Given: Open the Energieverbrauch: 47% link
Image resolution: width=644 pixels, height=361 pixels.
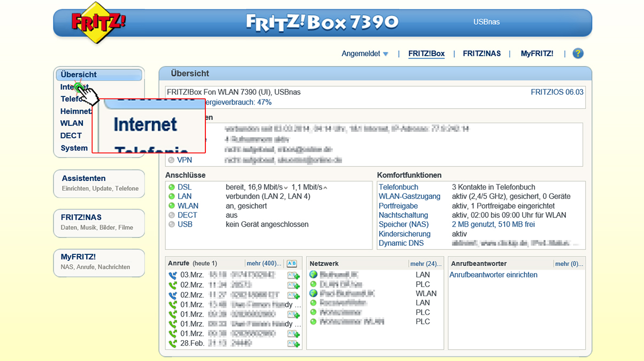Looking at the screenshot, I should (240, 102).
